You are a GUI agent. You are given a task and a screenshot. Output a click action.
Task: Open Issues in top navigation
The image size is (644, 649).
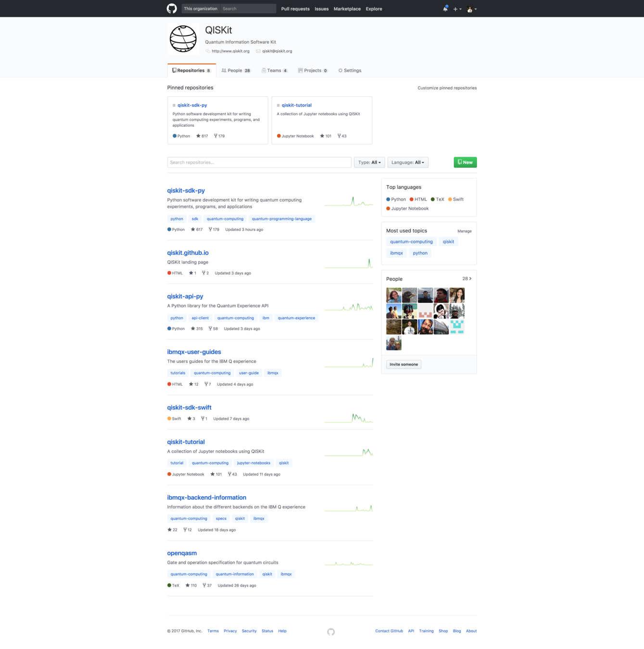322,9
